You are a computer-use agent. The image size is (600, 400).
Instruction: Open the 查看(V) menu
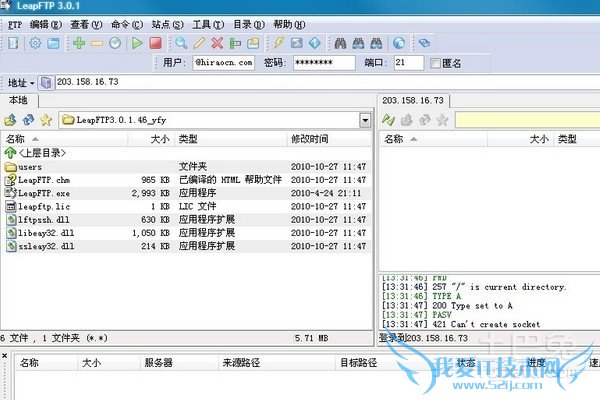86,25
